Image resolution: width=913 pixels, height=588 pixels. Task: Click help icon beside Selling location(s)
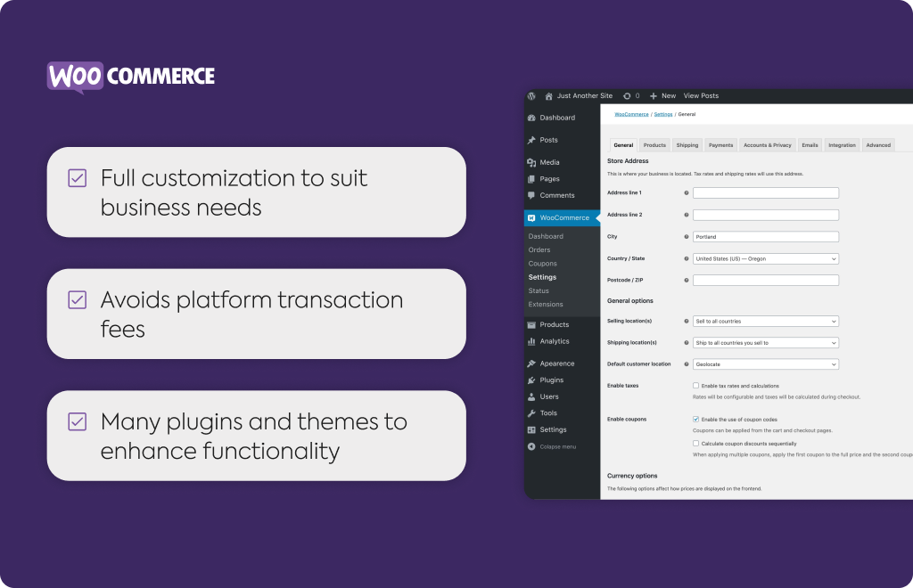click(x=687, y=321)
